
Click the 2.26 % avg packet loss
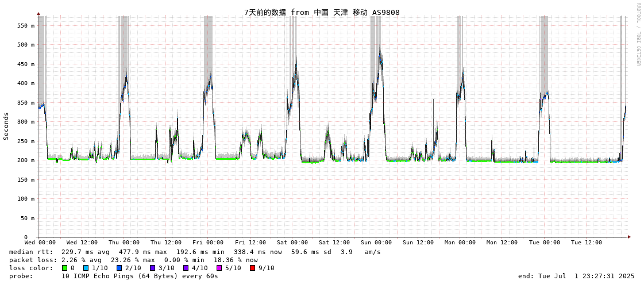pos(82,260)
